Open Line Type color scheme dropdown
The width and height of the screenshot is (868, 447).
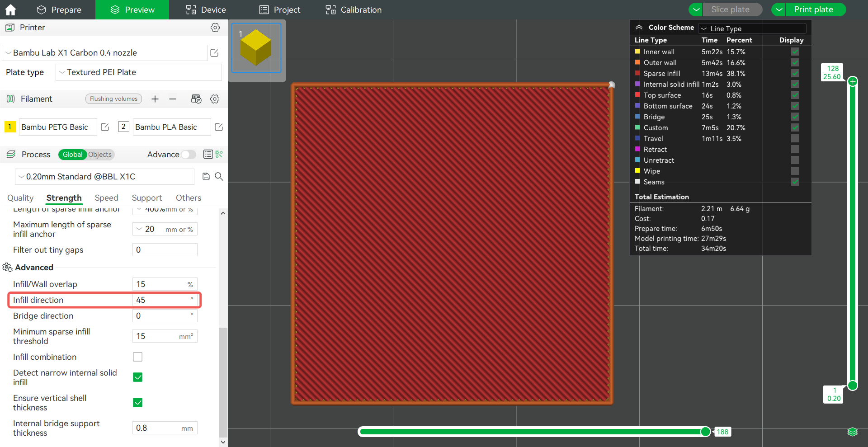tap(752, 28)
